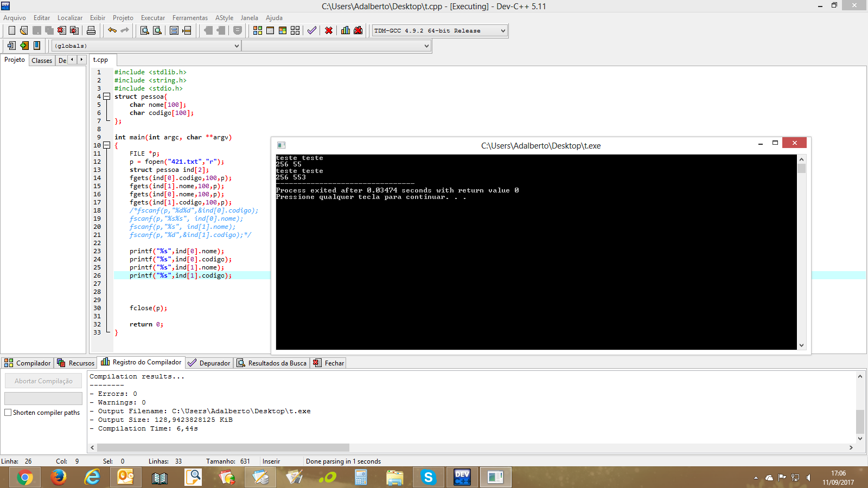Open the Projeto menu
This screenshot has width=868, height=488.
123,18
